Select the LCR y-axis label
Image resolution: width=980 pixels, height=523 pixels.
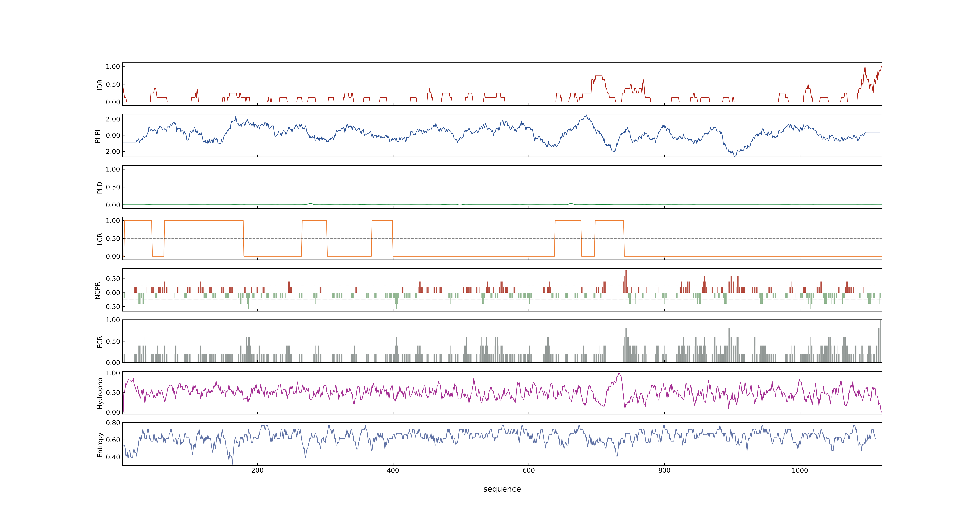pyautogui.click(x=100, y=239)
